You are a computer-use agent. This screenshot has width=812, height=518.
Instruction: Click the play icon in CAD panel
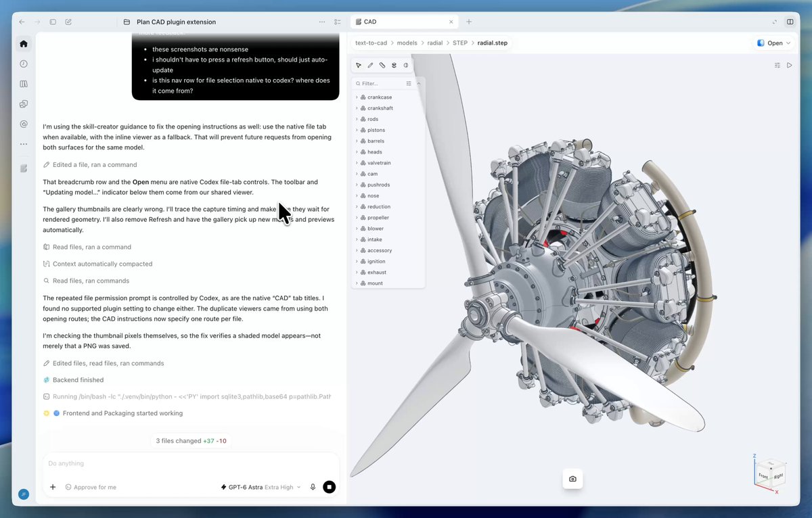point(789,66)
